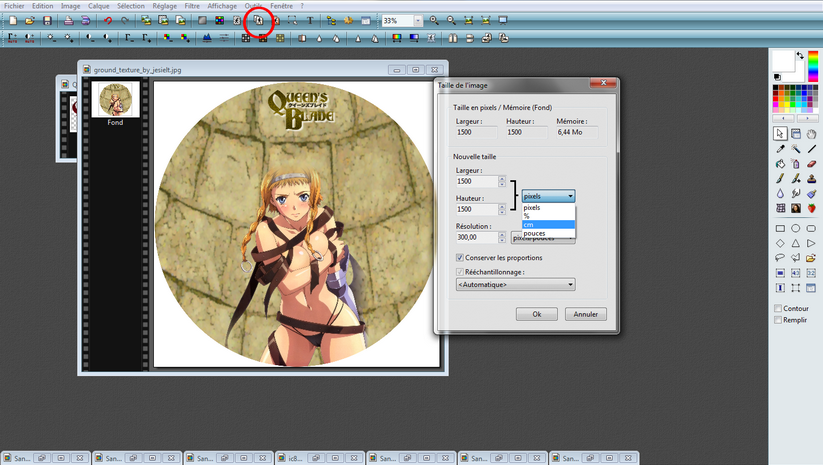The height and width of the screenshot is (465, 823).
Task: Pick a color from the rainbow spectrum strip
Action: click(813, 66)
